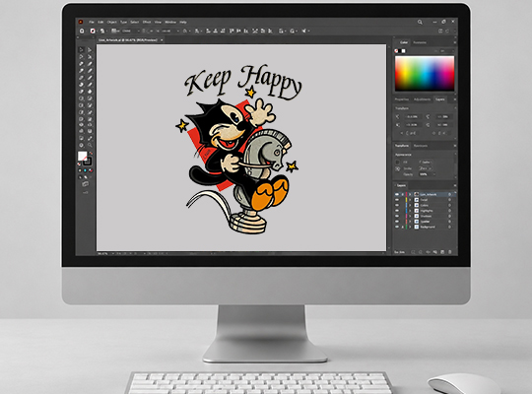Click the Fill swatch in the Appearance section
This screenshot has height=394, width=532.
tap(397, 163)
